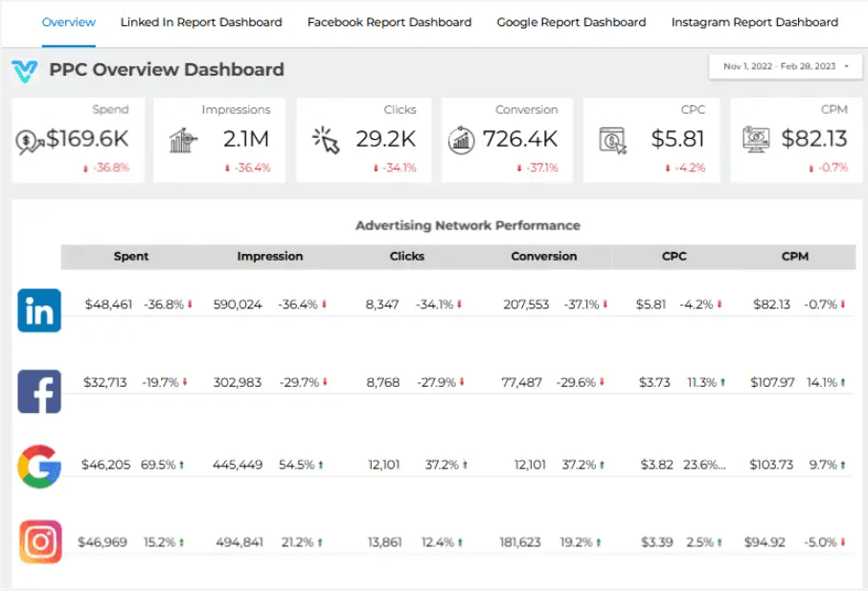Click the downward arrow on Nov 1 date picker
This screenshot has height=591, width=868.
pyautogui.click(x=847, y=66)
